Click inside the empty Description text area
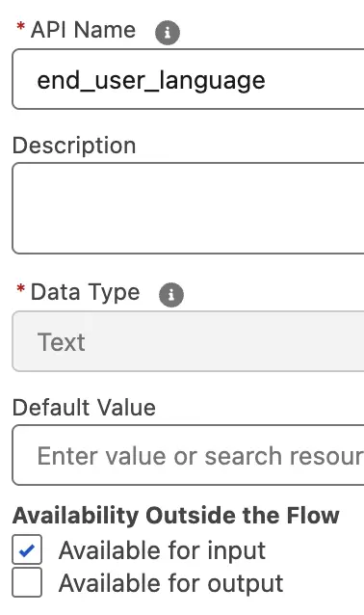This screenshot has height=615, width=364. 188,208
